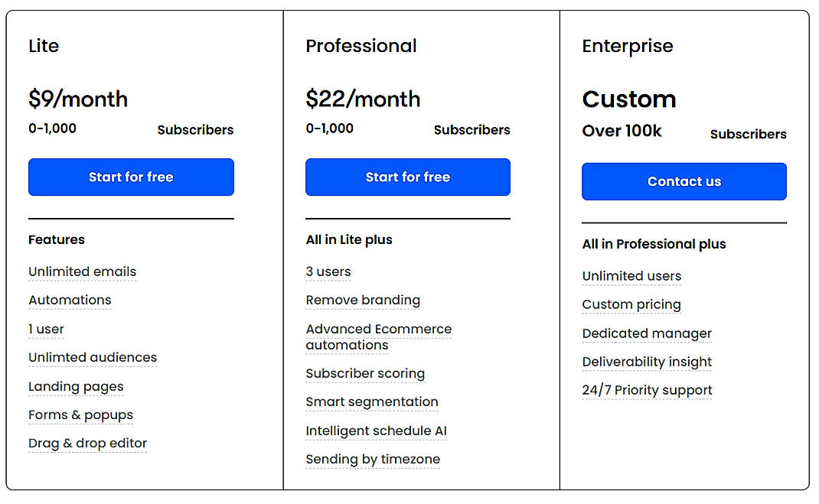Viewport: 819px width, 504px height.
Task: Click the Remove branding link
Action: pyautogui.click(x=363, y=300)
